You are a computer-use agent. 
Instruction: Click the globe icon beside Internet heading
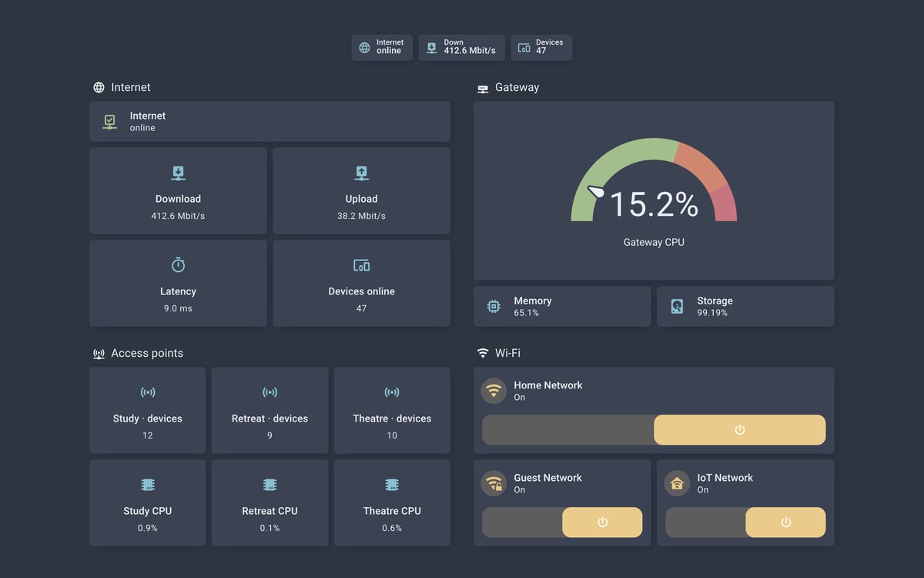point(99,88)
